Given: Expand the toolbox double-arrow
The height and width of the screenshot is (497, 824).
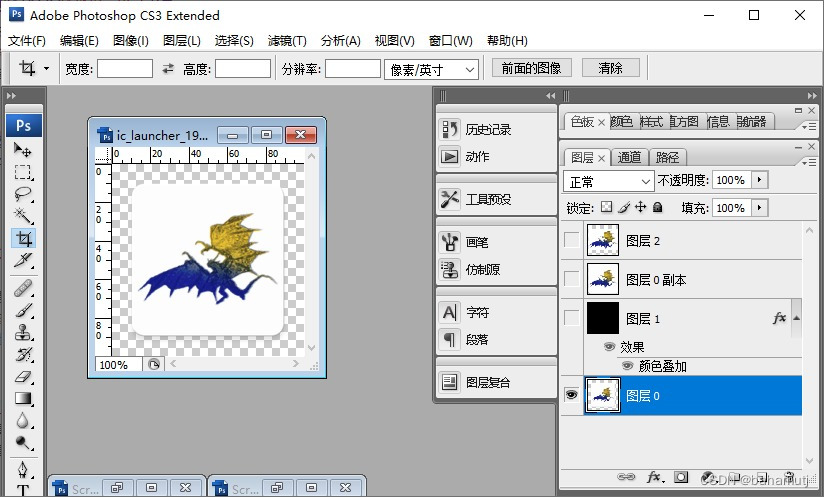Looking at the screenshot, I should pyautogui.click(x=11, y=96).
